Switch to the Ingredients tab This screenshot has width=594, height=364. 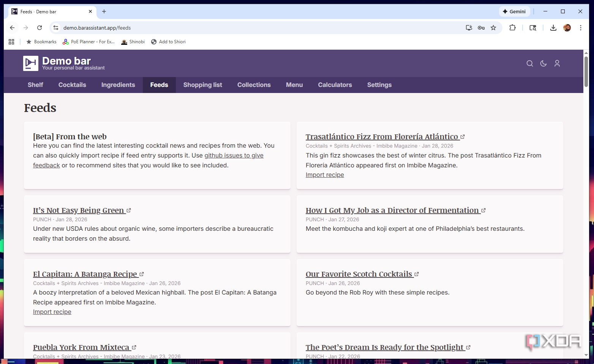pos(118,85)
